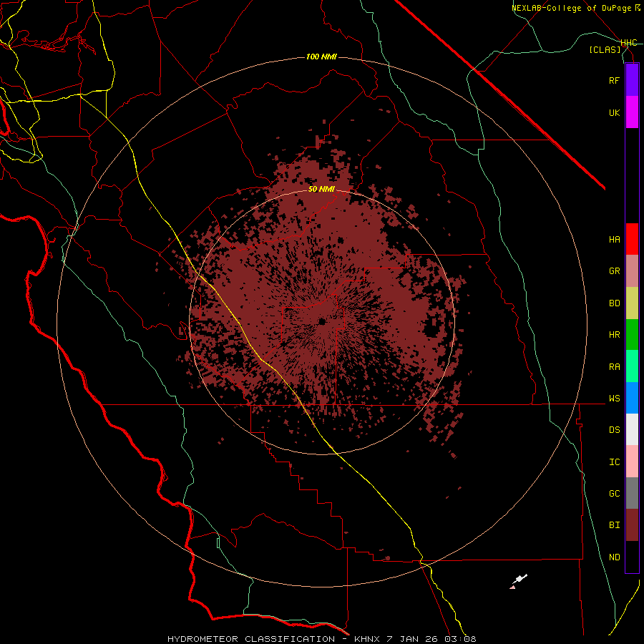Click the DS legend label
The image size is (644, 644).
(x=614, y=430)
